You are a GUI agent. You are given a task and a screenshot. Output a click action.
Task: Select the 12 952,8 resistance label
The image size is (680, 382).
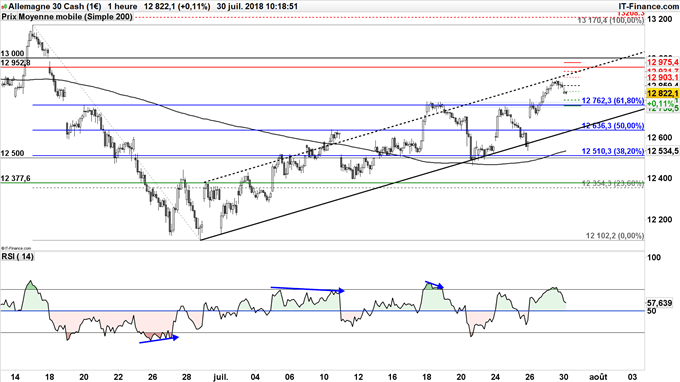tap(16, 63)
